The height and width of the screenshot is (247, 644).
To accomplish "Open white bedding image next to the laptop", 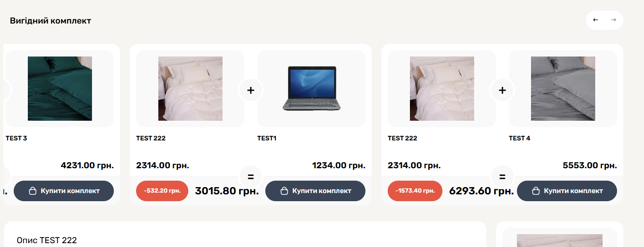I will point(190,89).
